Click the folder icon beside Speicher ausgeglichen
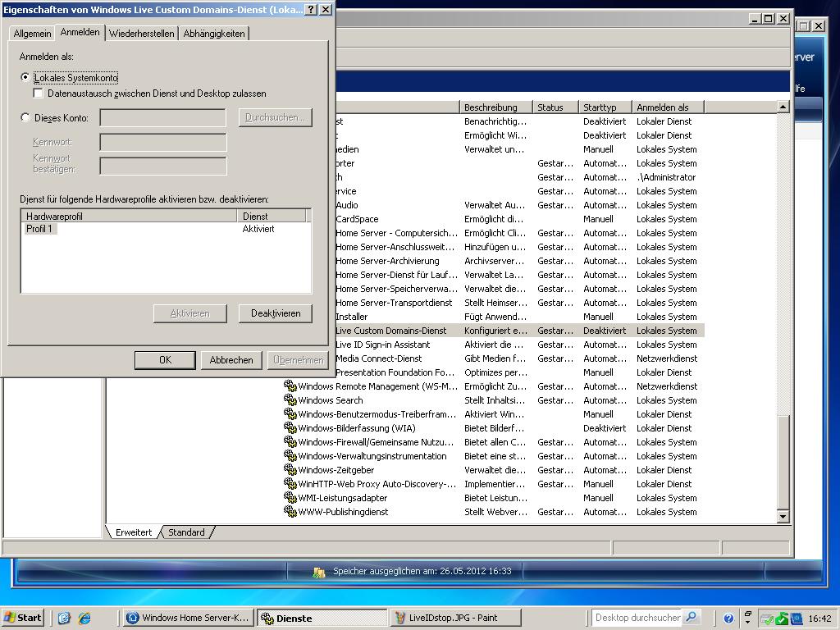 (319, 572)
